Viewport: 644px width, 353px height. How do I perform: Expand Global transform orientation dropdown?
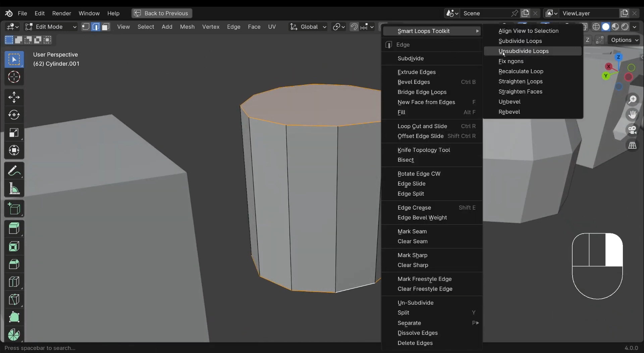point(308,27)
